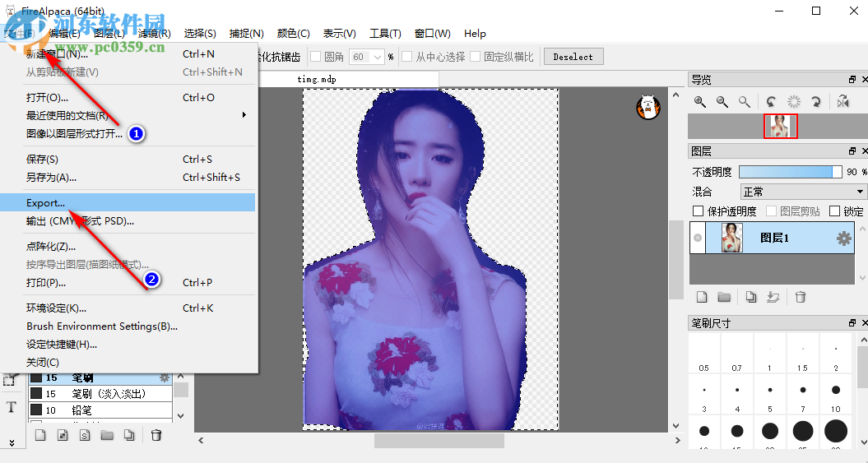Open the Help menu
The image size is (868, 463).
tap(475, 34)
